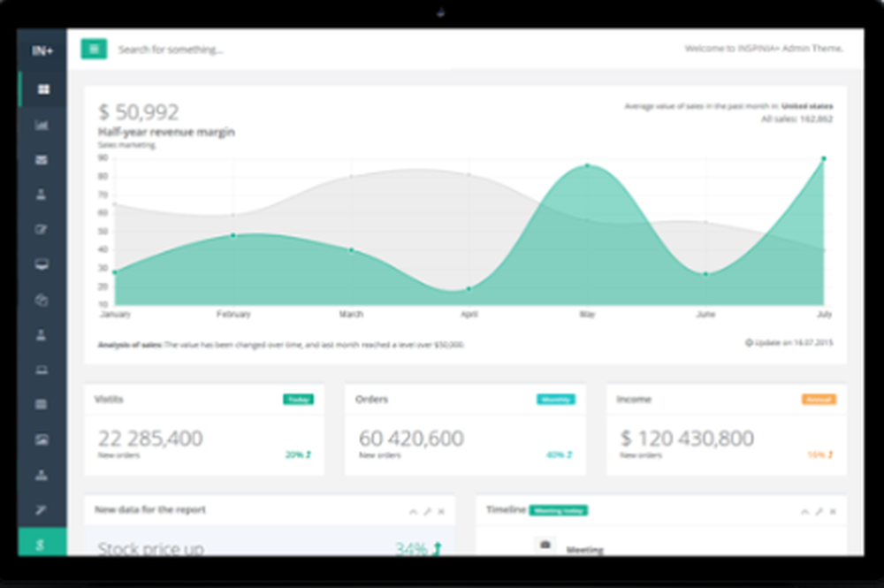Click the Income card title
This screenshot has height=588, width=884.
tap(634, 399)
